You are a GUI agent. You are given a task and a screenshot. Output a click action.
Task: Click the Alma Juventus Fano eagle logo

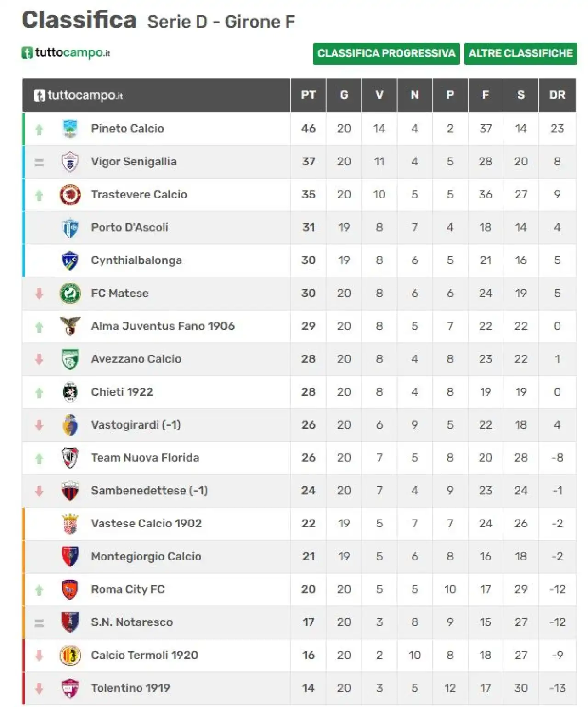click(x=70, y=326)
